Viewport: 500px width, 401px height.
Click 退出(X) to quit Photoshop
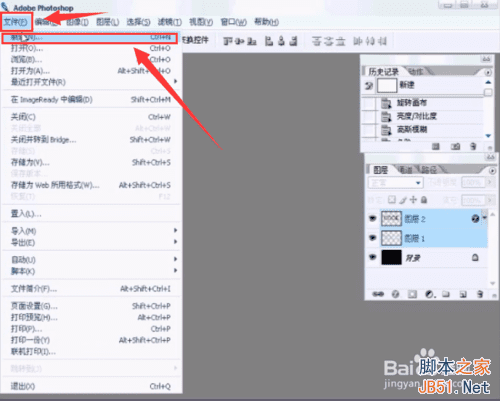click(x=91, y=386)
